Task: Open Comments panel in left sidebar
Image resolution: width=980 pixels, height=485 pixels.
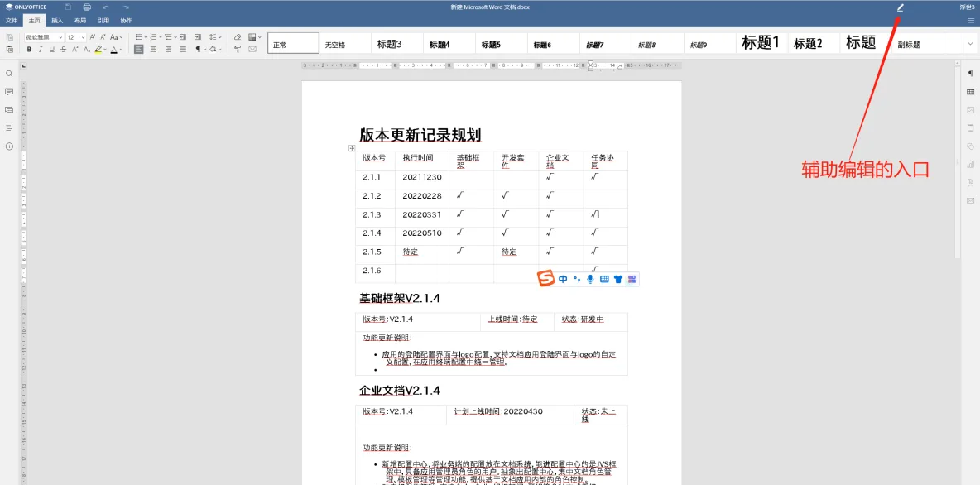Action: pyautogui.click(x=9, y=91)
